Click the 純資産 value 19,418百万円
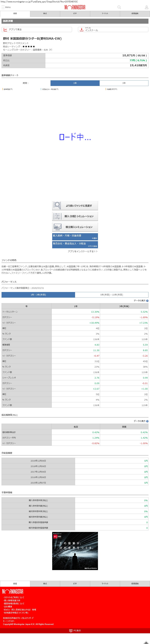 point(138,66)
